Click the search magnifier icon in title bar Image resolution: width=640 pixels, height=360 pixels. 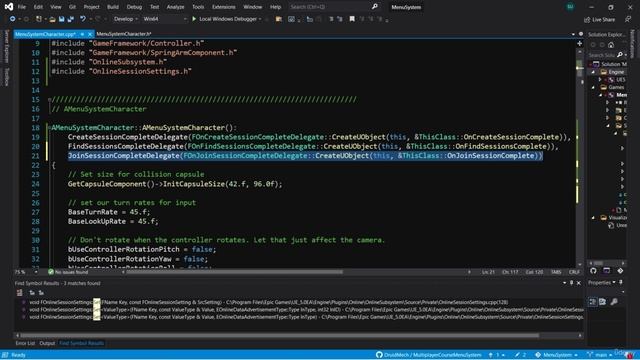tap(375, 7)
